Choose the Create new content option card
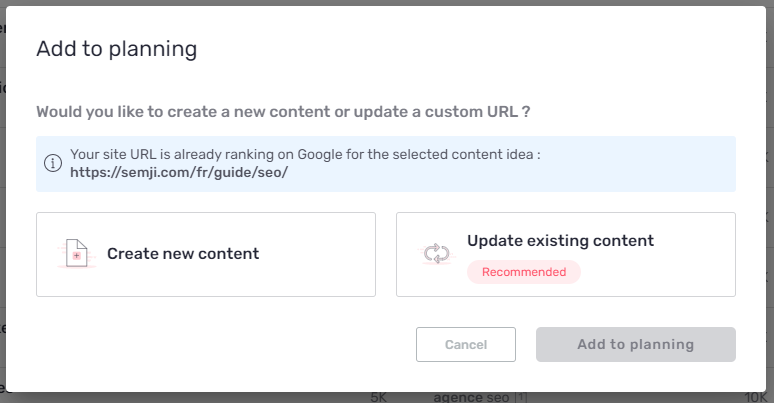This screenshot has width=774, height=403. pyautogui.click(x=206, y=254)
